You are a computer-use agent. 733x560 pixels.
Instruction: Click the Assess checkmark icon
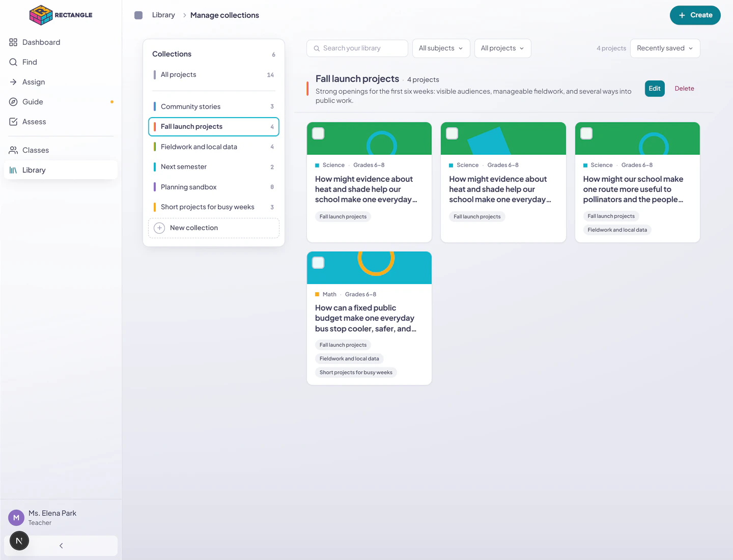[13, 122]
